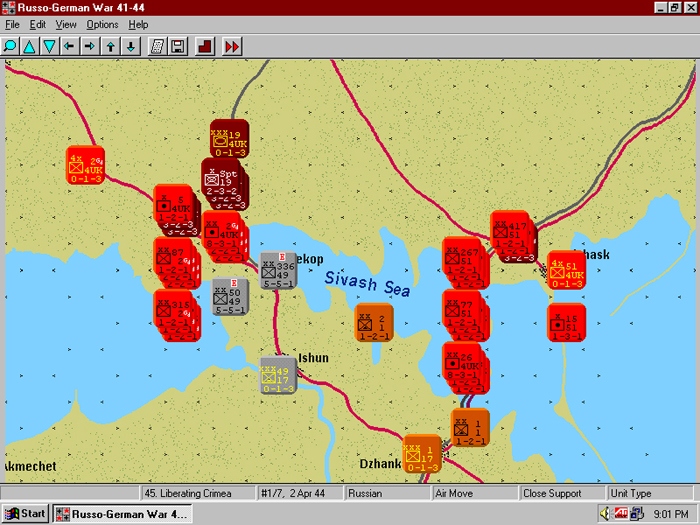Select the orange XXX 1 17 corps counter
This screenshot has width=700, height=525.
click(422, 454)
